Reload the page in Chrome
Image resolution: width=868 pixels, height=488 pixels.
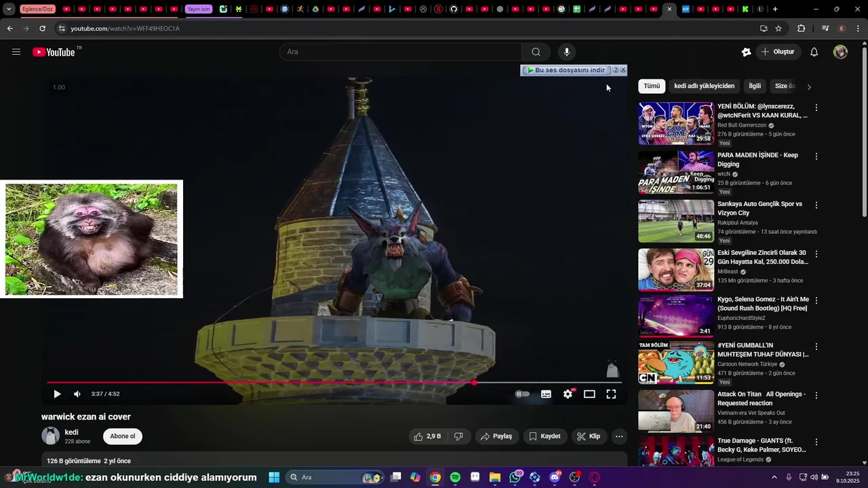[42, 28]
